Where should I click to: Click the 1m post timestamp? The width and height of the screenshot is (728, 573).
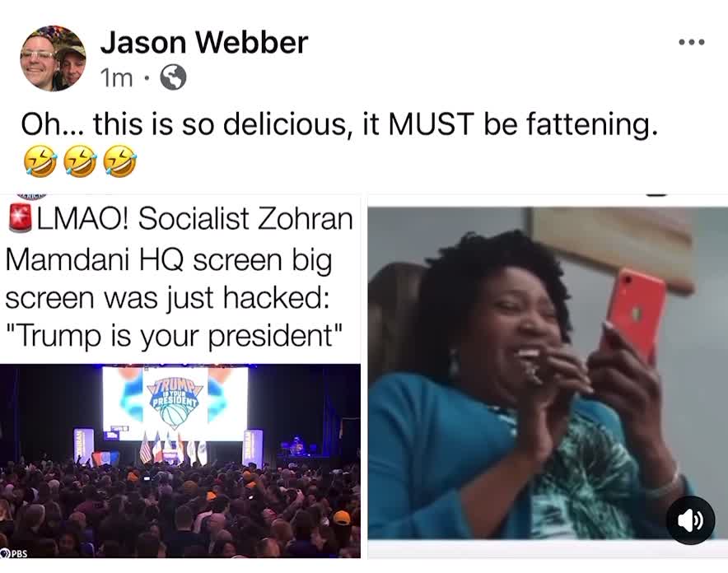coord(117,78)
